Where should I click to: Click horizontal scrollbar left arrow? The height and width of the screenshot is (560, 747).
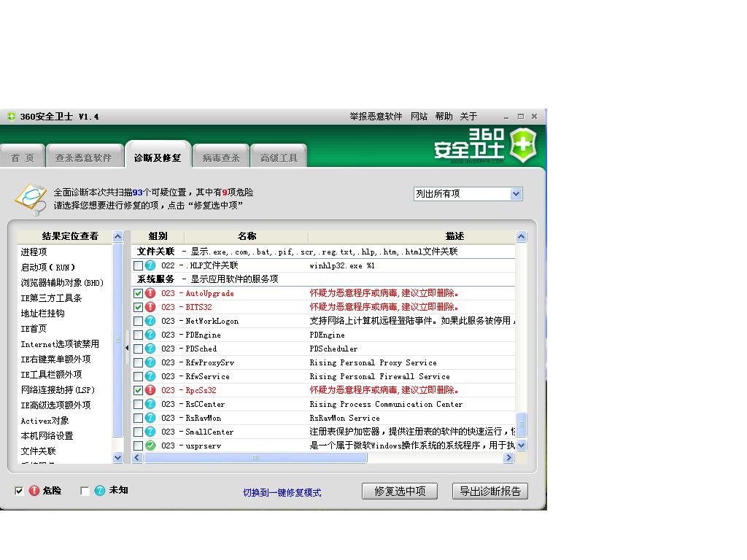pyautogui.click(x=137, y=458)
